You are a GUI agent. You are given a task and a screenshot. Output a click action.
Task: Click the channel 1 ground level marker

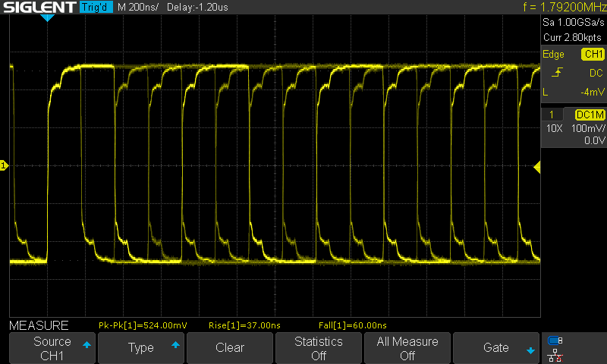(4, 165)
